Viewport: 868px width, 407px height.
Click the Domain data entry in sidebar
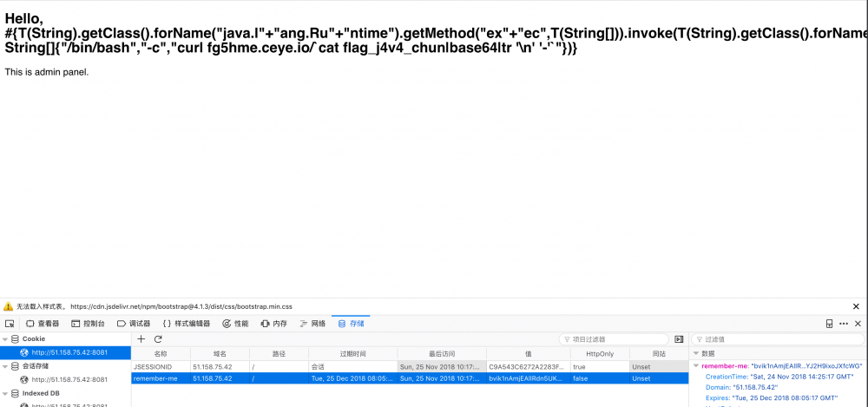(741, 388)
